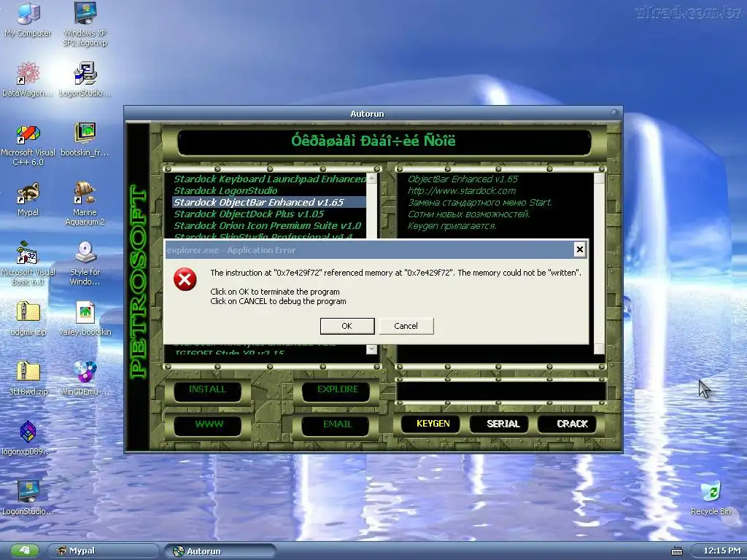Click OK to terminate the program
The width and height of the screenshot is (747, 560).
tap(347, 326)
